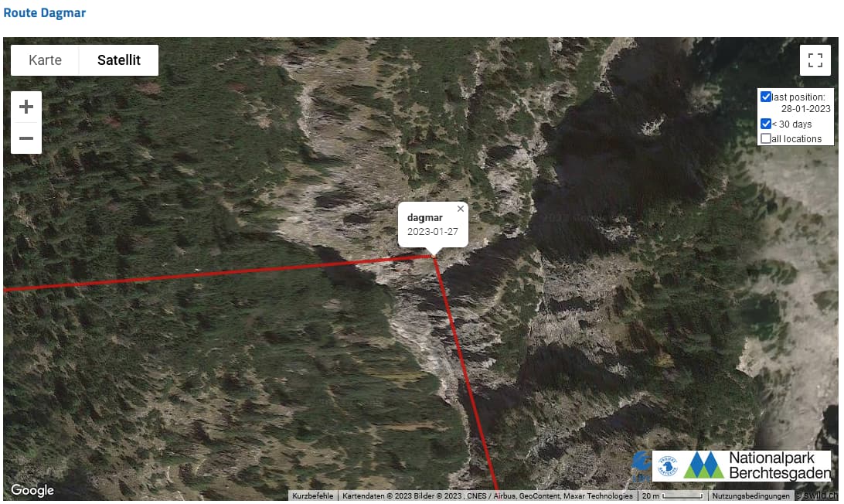Open Kurzbefehle keyboard shortcuts
Viewport: 844px width, 504px height.
click(x=313, y=496)
